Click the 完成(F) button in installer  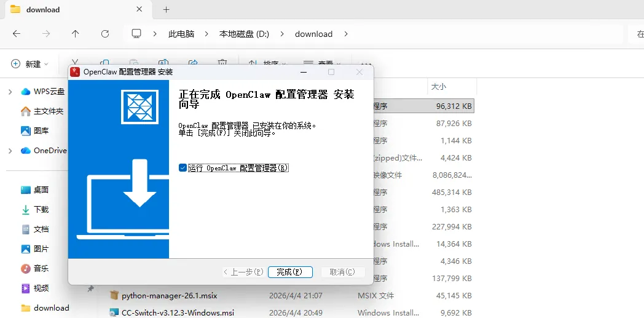point(290,272)
